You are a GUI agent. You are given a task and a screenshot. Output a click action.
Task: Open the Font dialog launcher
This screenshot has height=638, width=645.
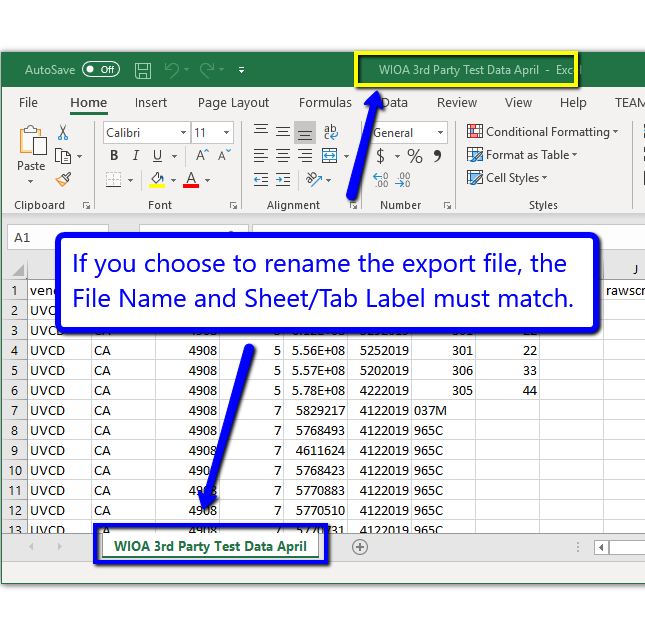pos(234,205)
